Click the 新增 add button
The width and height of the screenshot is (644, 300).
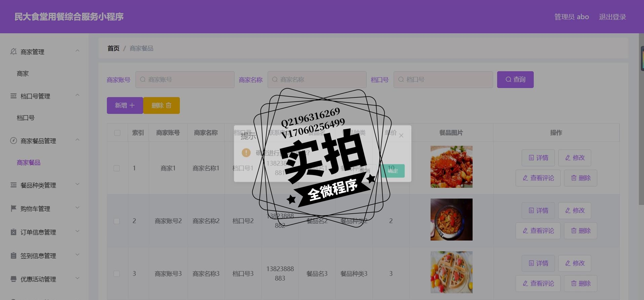tap(125, 105)
